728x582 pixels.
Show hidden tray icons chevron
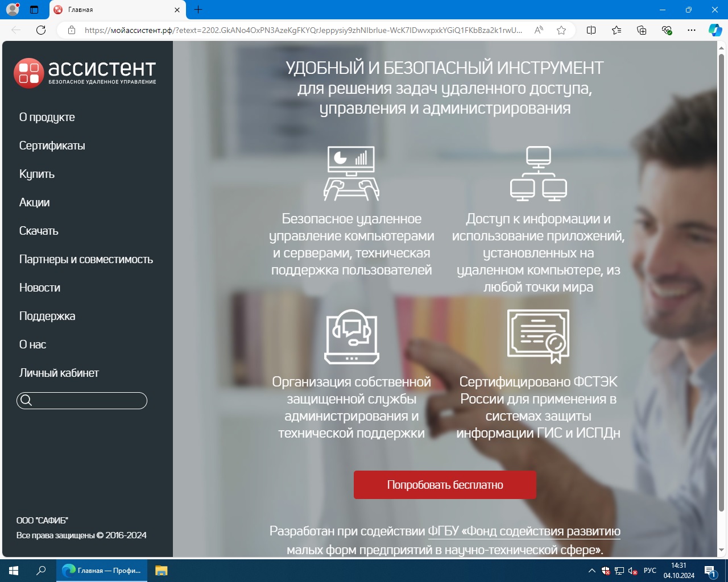[591, 571]
